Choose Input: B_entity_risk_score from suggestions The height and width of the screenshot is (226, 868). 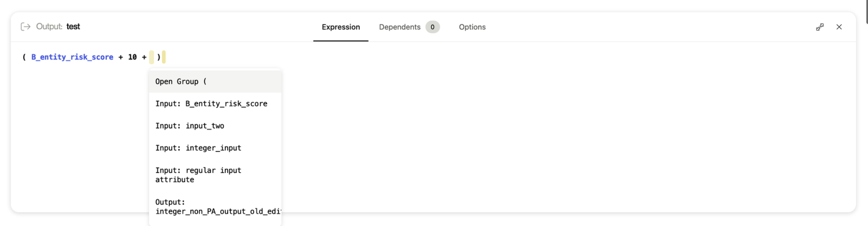(x=215, y=104)
